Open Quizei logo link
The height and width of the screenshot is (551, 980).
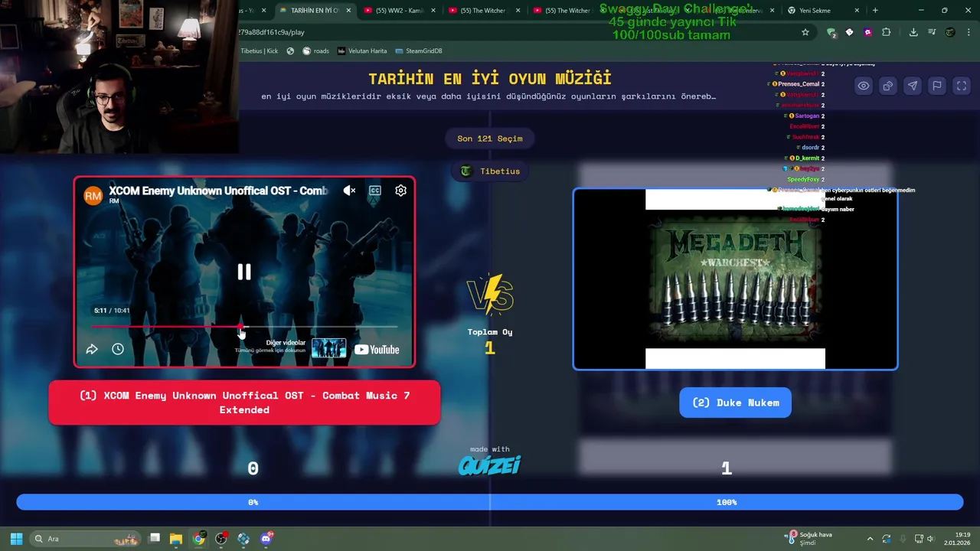pyautogui.click(x=489, y=465)
